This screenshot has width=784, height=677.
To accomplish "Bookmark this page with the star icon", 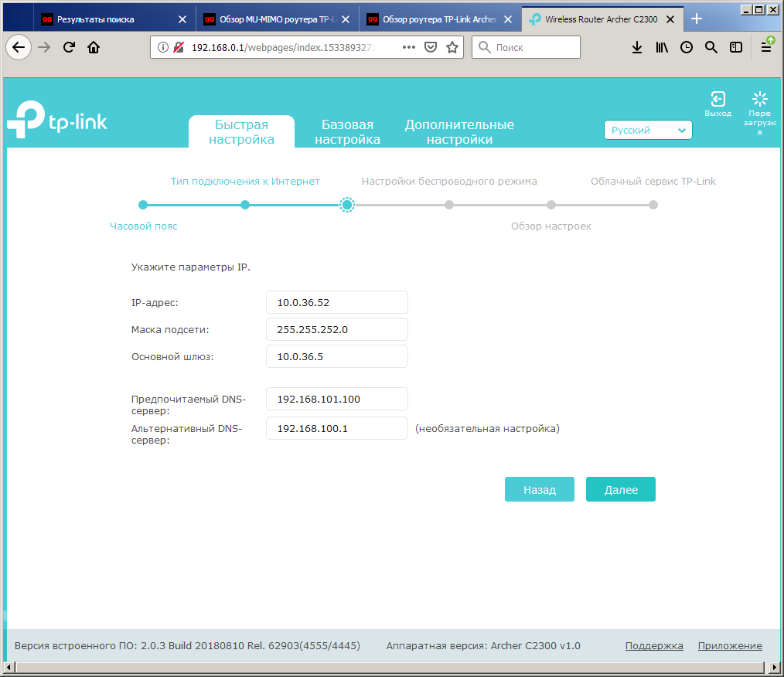I will (452, 47).
